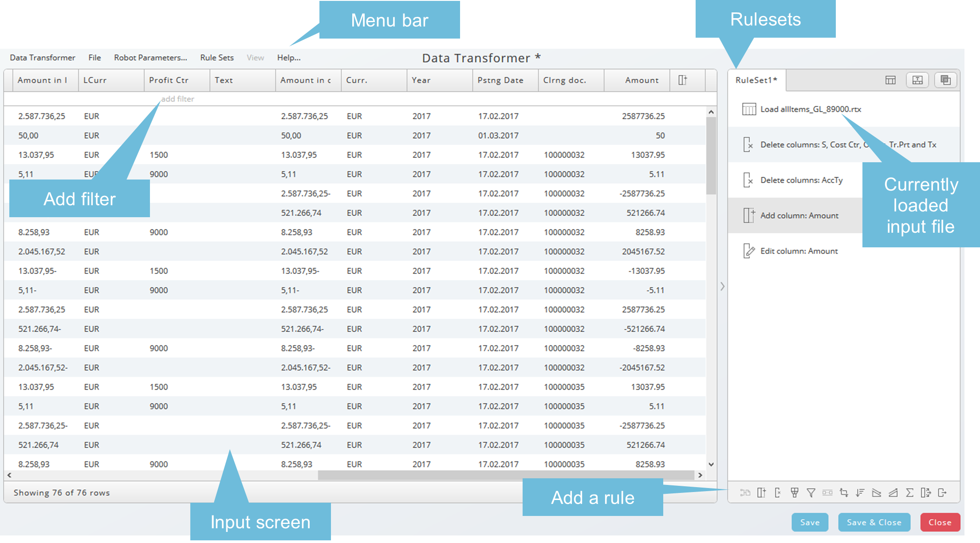The height and width of the screenshot is (543, 980).
Task: Click the export arrow rule icon
Action: click(x=942, y=493)
